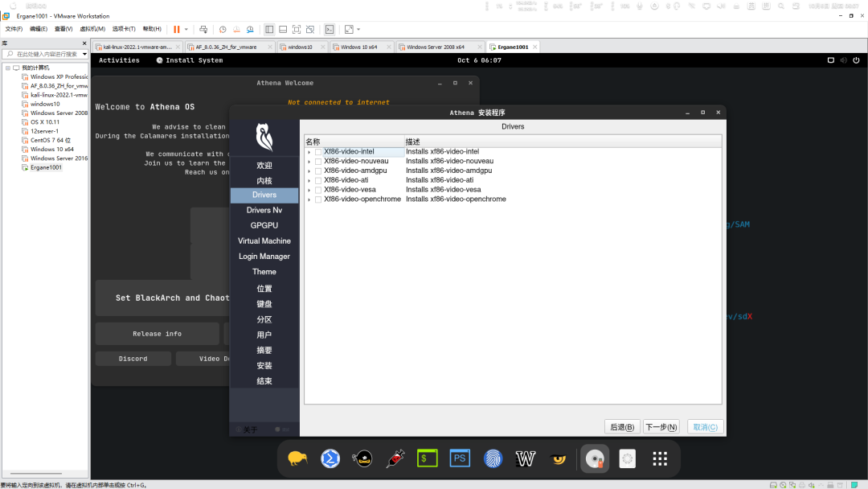Image resolution: width=868 pixels, height=489 pixels.
Task: Launch the blue PowerShell hexagon dock icon
Action: (330, 458)
